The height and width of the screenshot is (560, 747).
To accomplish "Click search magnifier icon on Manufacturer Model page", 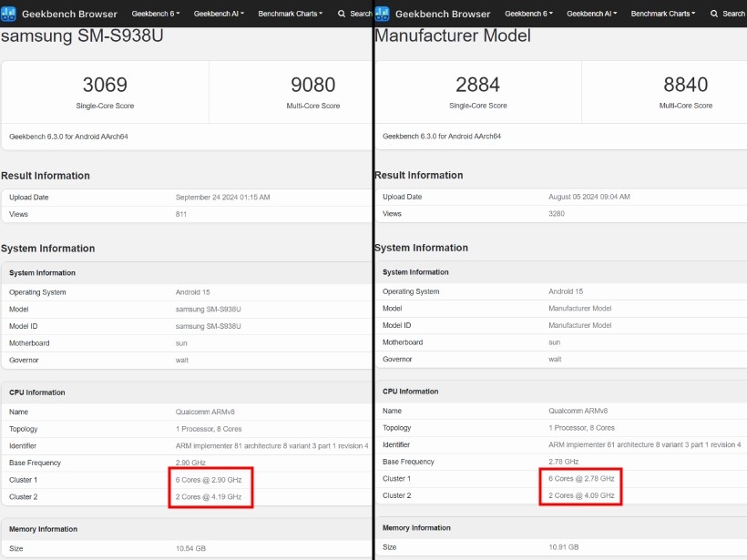I will (x=714, y=14).
